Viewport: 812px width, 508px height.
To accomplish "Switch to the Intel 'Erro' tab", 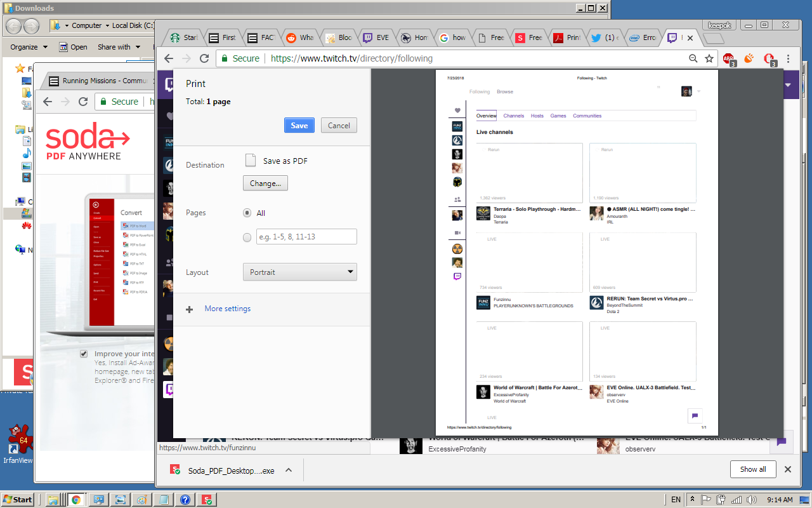I will [x=643, y=37].
